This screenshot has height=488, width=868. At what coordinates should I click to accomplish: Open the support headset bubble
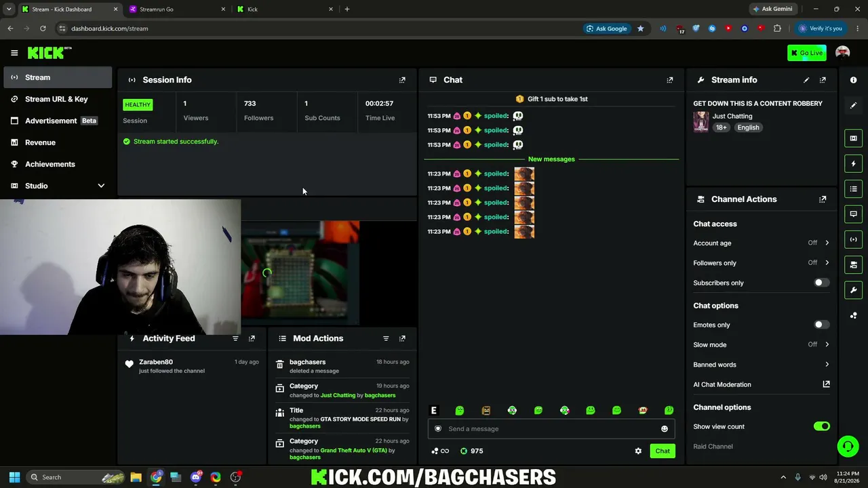[x=848, y=446]
